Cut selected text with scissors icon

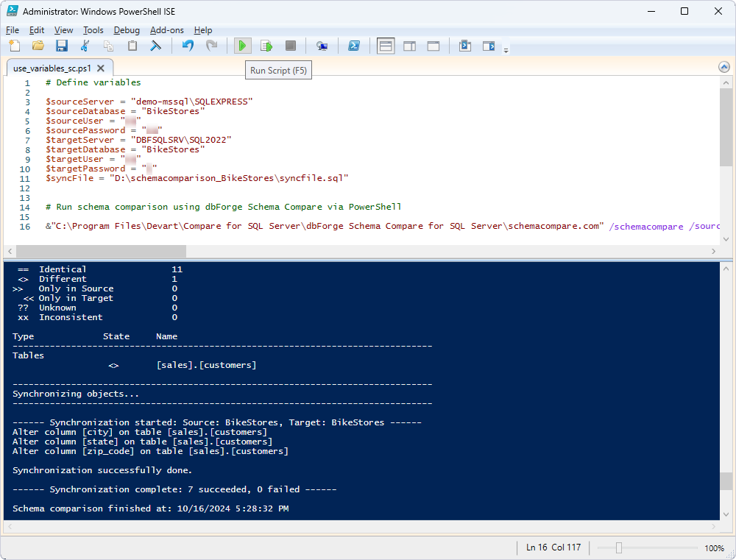[x=85, y=46]
